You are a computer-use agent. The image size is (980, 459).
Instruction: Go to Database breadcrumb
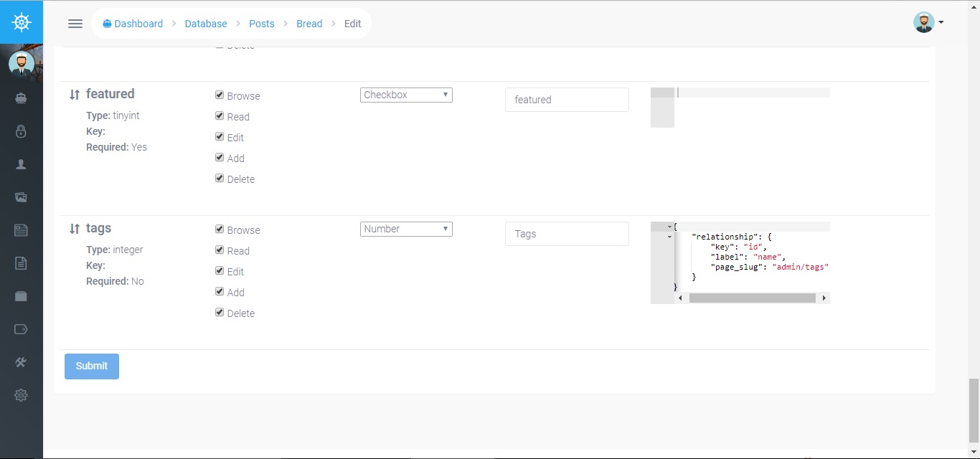pos(206,24)
